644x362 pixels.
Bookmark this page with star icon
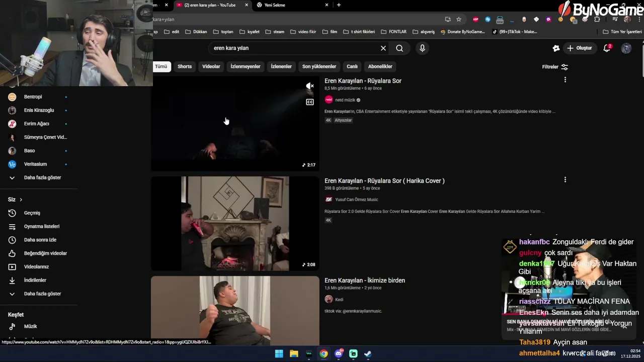coord(459,19)
